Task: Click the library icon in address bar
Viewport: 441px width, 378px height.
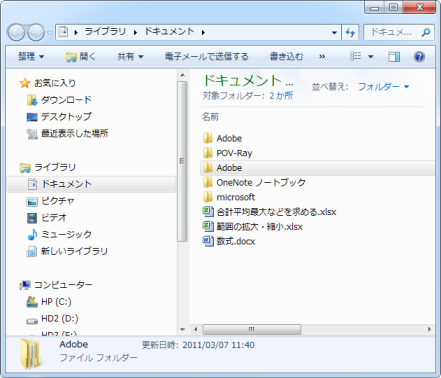Action: [63, 32]
